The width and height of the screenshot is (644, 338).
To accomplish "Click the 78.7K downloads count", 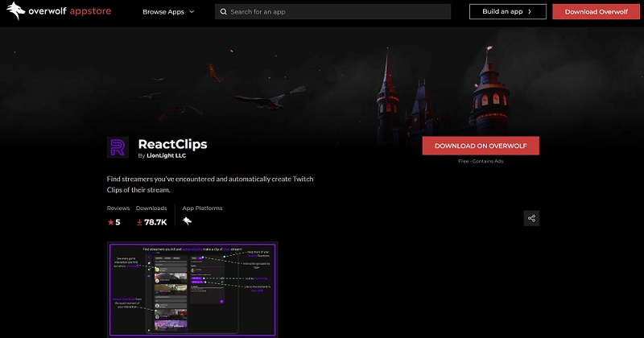I will [155, 222].
